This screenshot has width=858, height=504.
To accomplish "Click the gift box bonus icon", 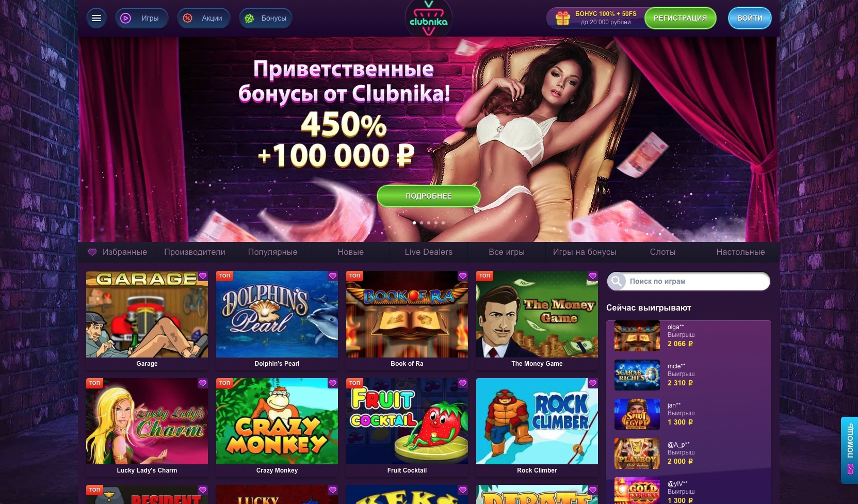I will pyautogui.click(x=562, y=18).
